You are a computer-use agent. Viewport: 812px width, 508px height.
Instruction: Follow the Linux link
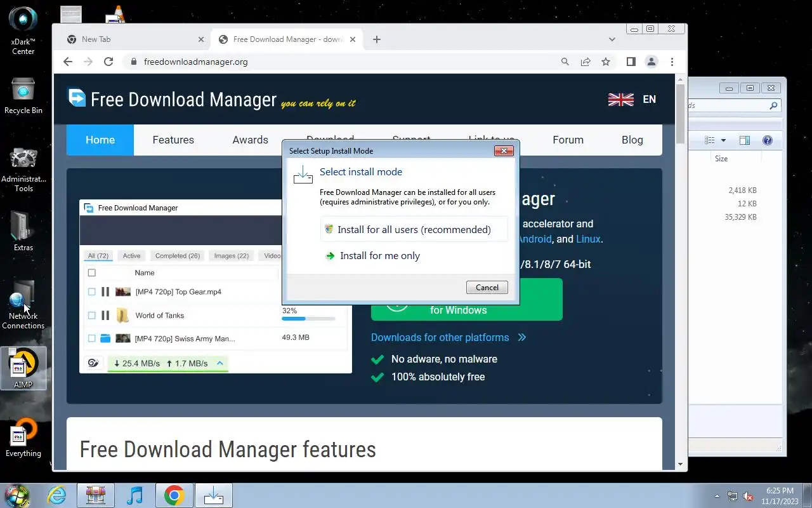(588, 239)
